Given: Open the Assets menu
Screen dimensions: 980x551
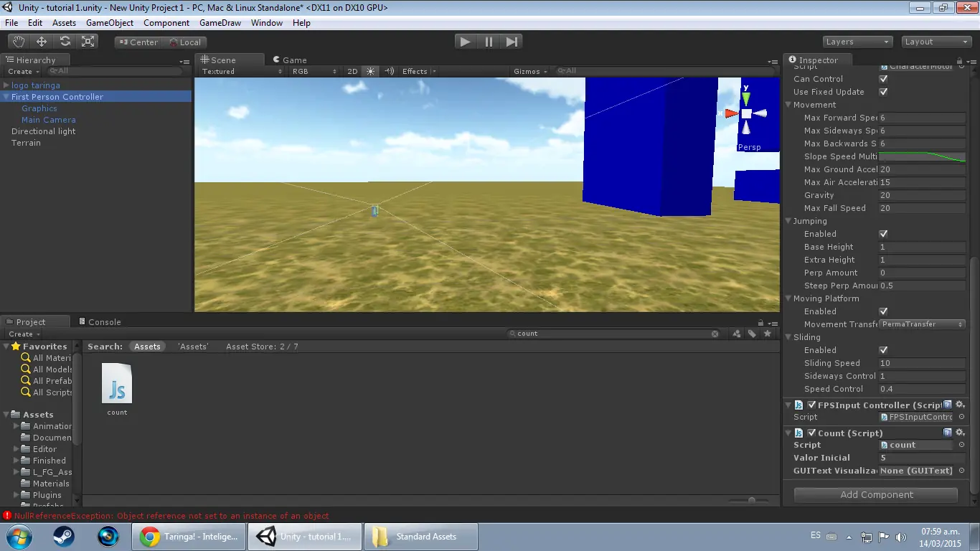Looking at the screenshot, I should 64,23.
